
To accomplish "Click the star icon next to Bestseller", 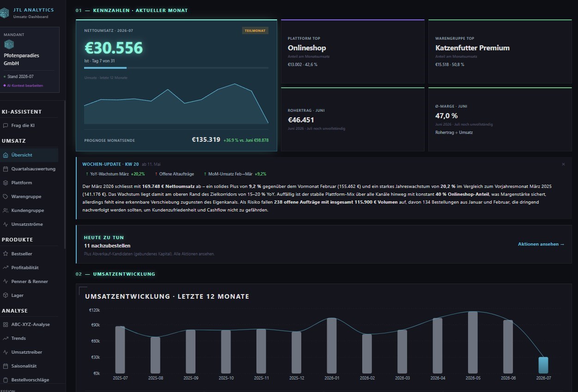I will (x=6, y=254).
